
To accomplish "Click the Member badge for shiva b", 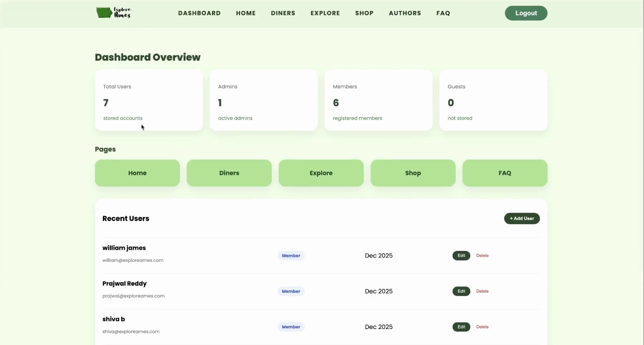I will (291, 327).
